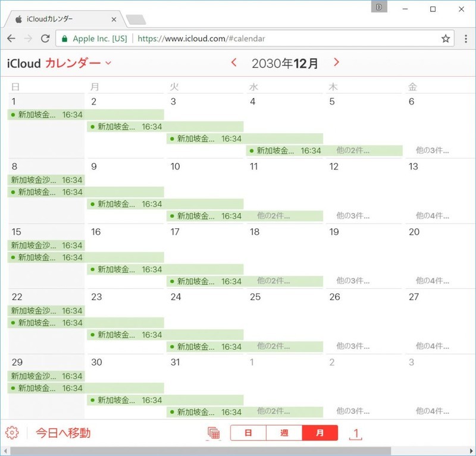Open a new browser tab
Image resolution: width=476 pixels, height=456 pixels.
pyautogui.click(x=136, y=20)
